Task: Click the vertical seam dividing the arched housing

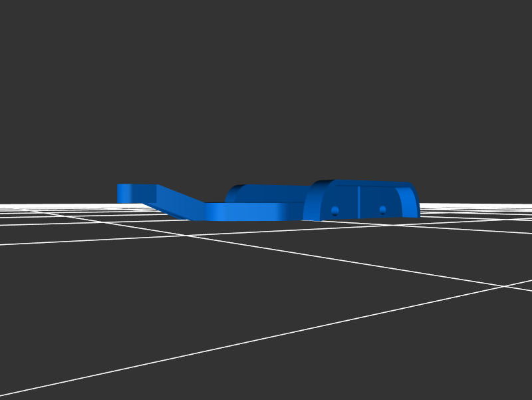Action: (359, 202)
